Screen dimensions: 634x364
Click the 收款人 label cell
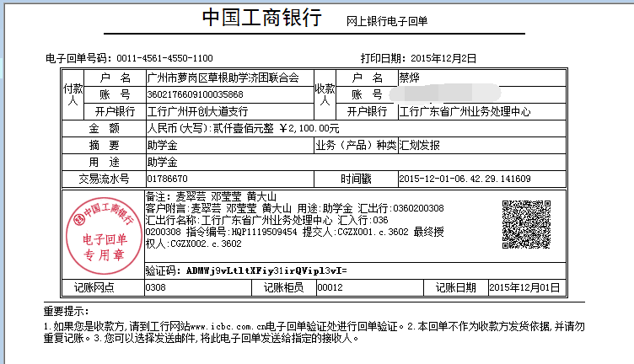325,94
